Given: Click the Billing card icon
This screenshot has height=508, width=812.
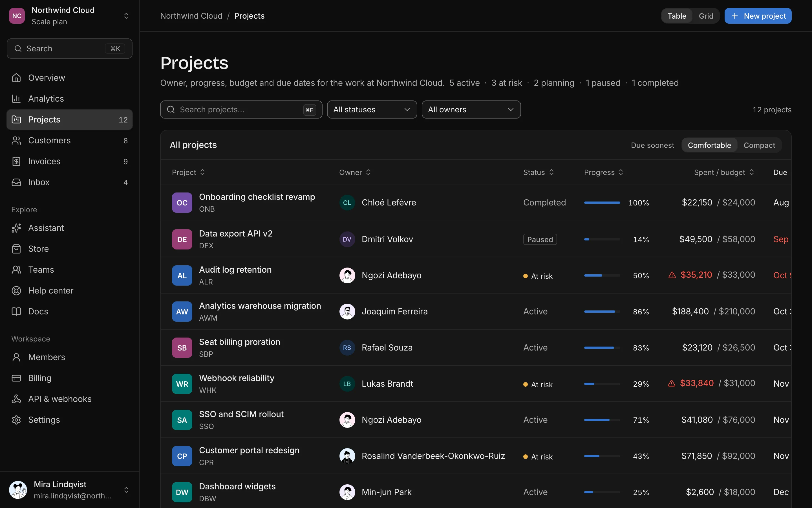Looking at the screenshot, I should [x=16, y=378].
